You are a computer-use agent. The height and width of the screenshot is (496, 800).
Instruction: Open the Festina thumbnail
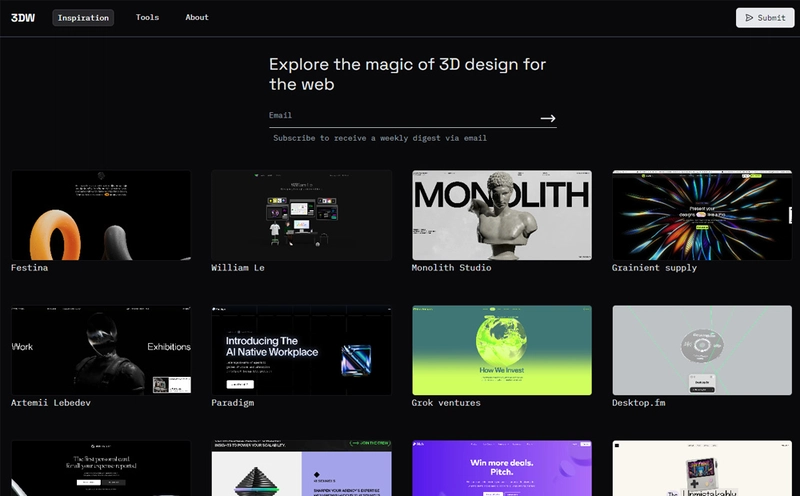click(101, 215)
